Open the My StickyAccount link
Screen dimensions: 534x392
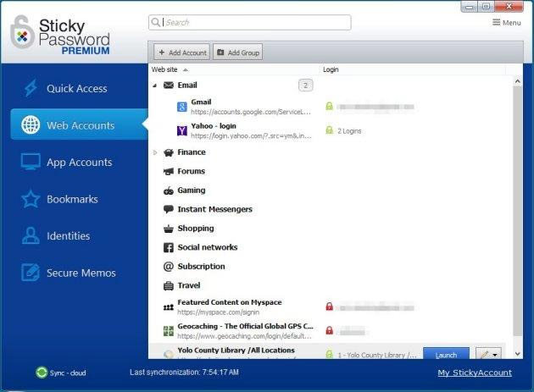[475, 373]
